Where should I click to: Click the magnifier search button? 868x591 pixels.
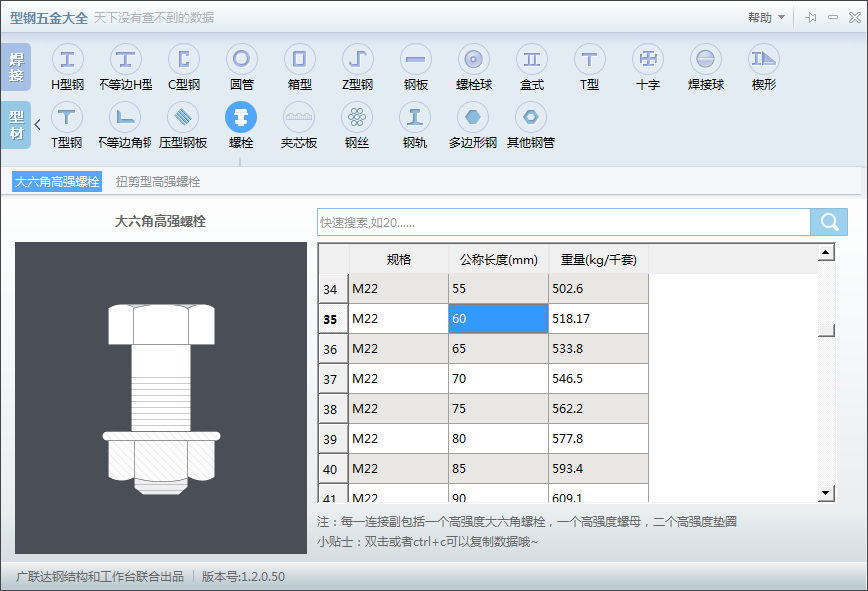click(x=829, y=222)
